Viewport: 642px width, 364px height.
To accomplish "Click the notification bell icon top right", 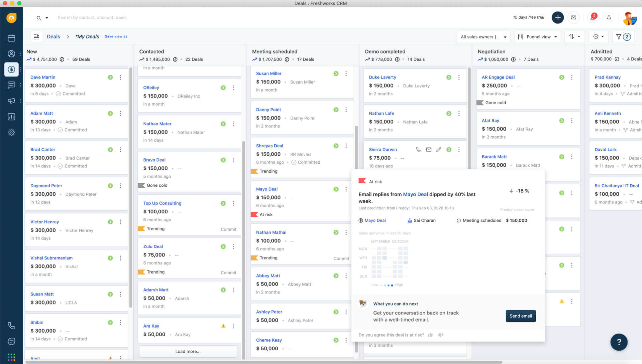I will 609,18.
